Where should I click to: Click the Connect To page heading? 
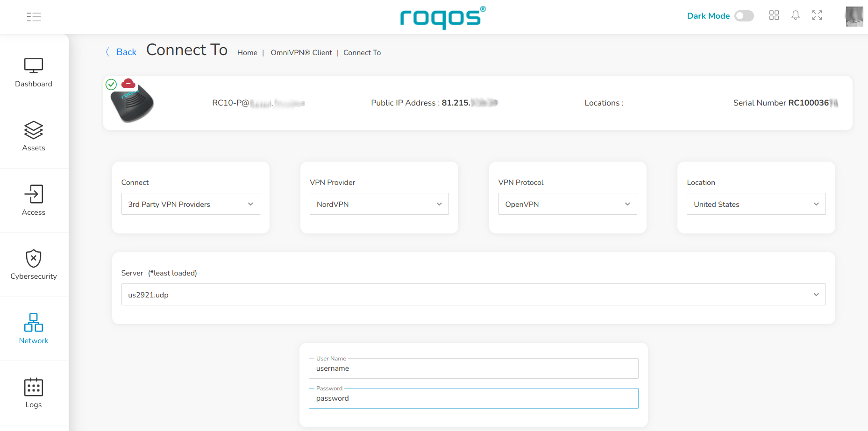[187, 49]
